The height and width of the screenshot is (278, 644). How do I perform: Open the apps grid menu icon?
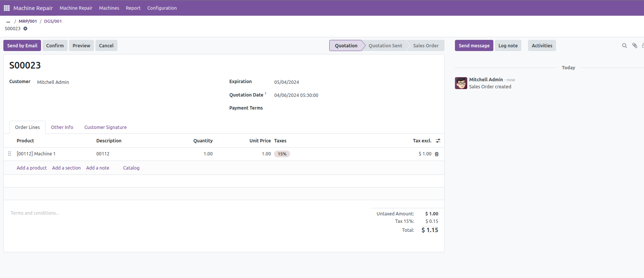coord(7,8)
